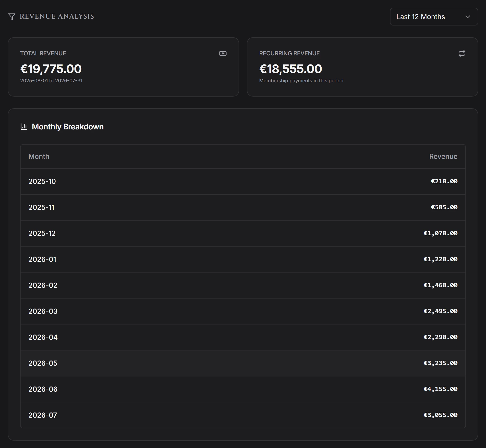Viewport: 486px width, 448px height.
Task: Select the 2026-05 month row
Action: click(243, 363)
